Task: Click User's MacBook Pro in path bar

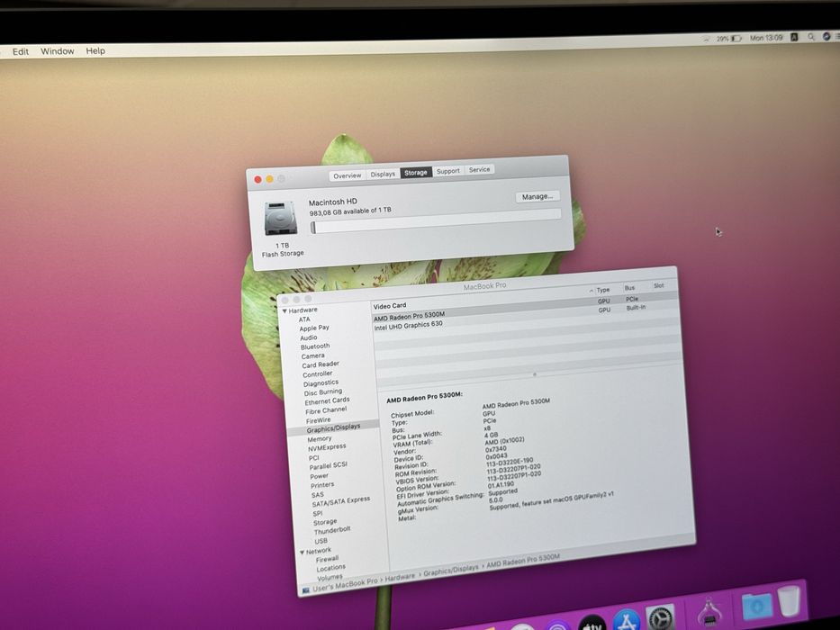Action: [345, 584]
